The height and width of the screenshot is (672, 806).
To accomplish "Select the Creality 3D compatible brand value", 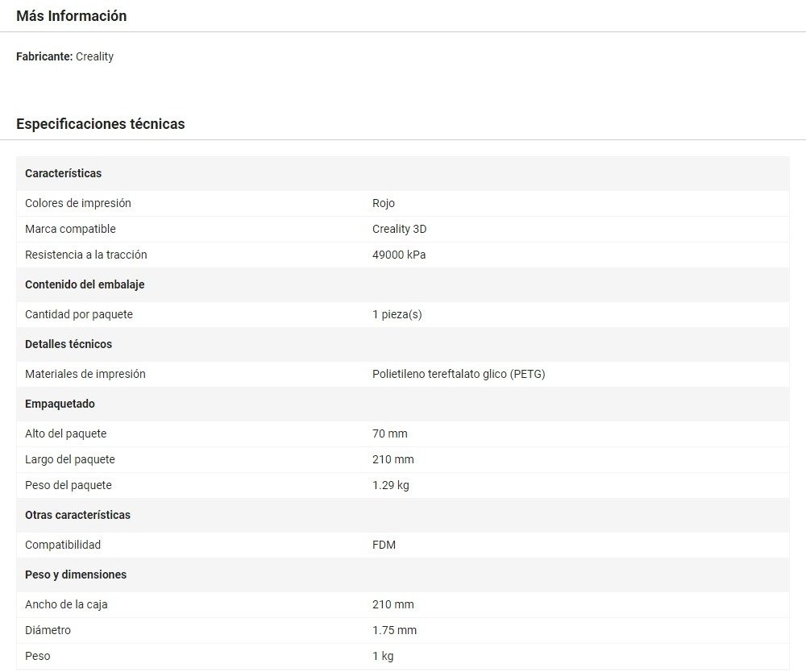I will (399, 229).
